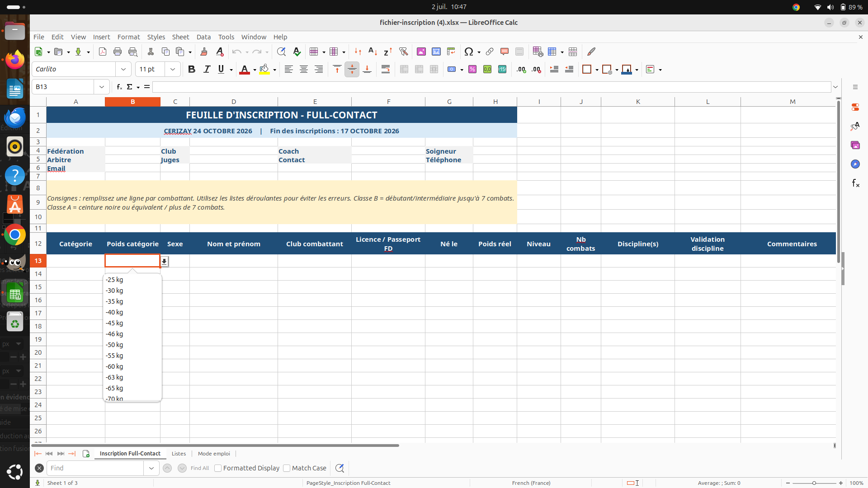Open the sidebar Functions panel icon

point(855,183)
